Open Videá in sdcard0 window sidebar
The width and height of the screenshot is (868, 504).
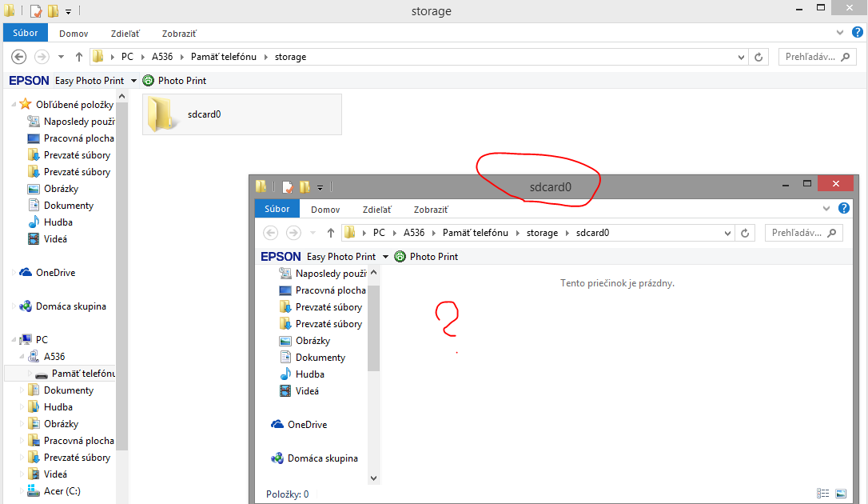[307, 391]
